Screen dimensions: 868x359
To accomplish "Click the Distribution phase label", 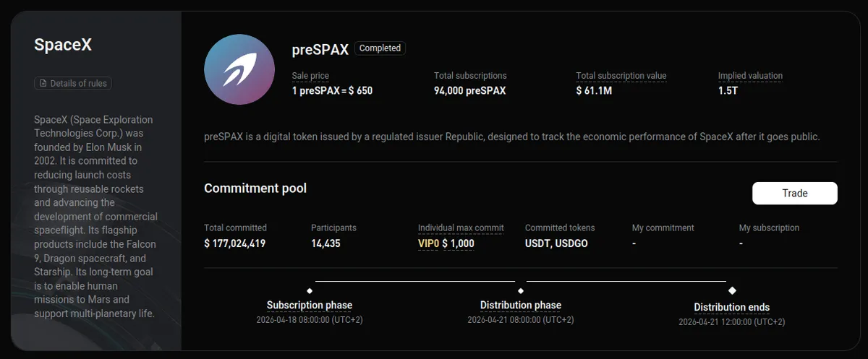I will [521, 306].
